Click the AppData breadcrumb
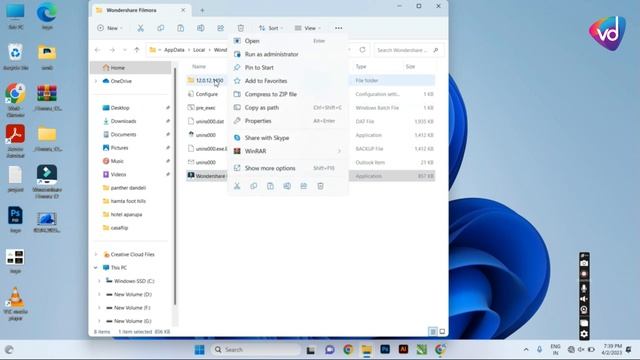This screenshot has width=640, height=360. (174, 50)
